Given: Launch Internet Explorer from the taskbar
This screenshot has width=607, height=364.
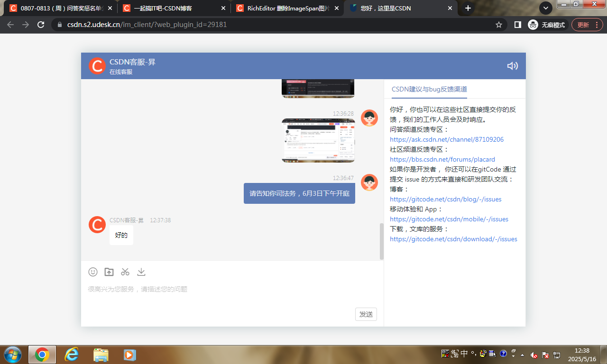Looking at the screenshot, I should pyautogui.click(x=72, y=355).
